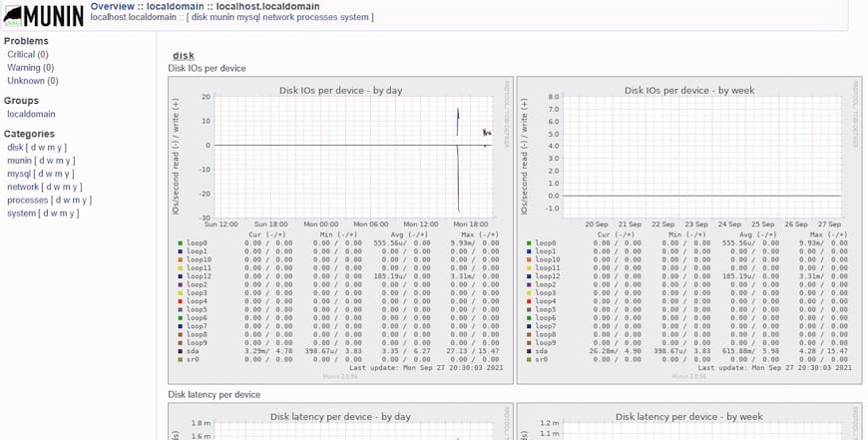The width and height of the screenshot is (868, 440).
Task: Open the month view 'm' for network category
Action: [x=67, y=187]
